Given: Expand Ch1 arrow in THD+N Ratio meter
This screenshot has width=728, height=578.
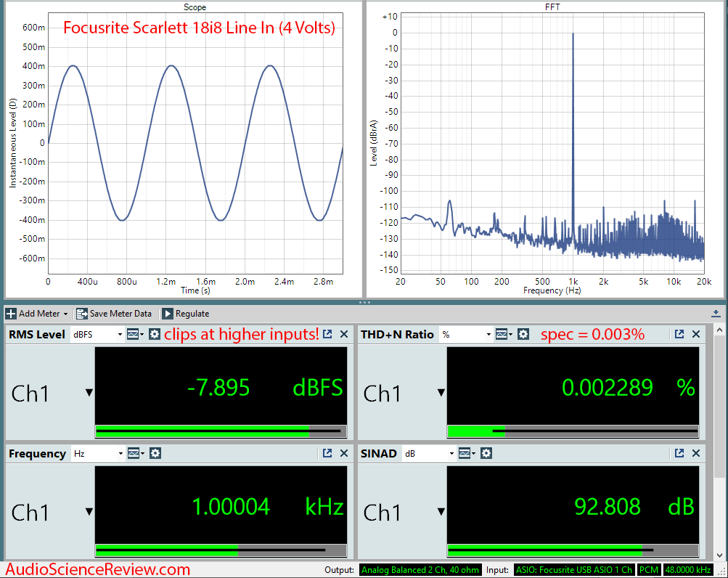Looking at the screenshot, I should point(441,393).
